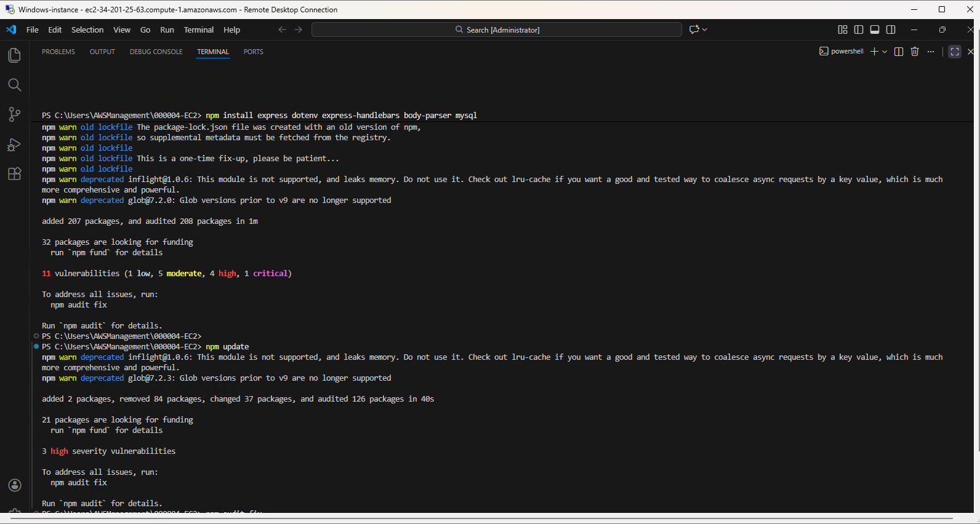Switch to the Problems tab

tap(58, 52)
